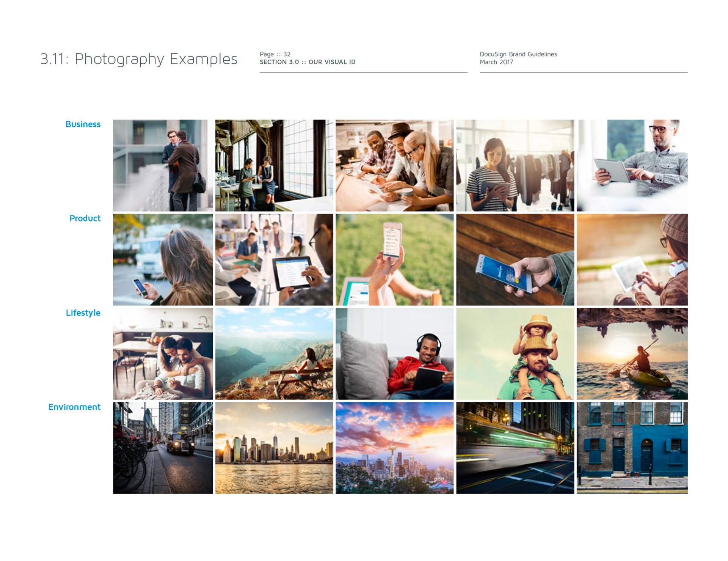This screenshot has width=728, height=561.
Task: Select New York skyline sunset photo
Action: (x=274, y=448)
